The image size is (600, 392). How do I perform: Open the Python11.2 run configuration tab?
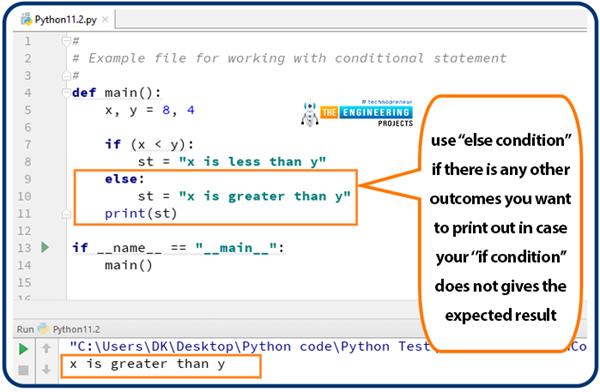pyautogui.click(x=69, y=329)
